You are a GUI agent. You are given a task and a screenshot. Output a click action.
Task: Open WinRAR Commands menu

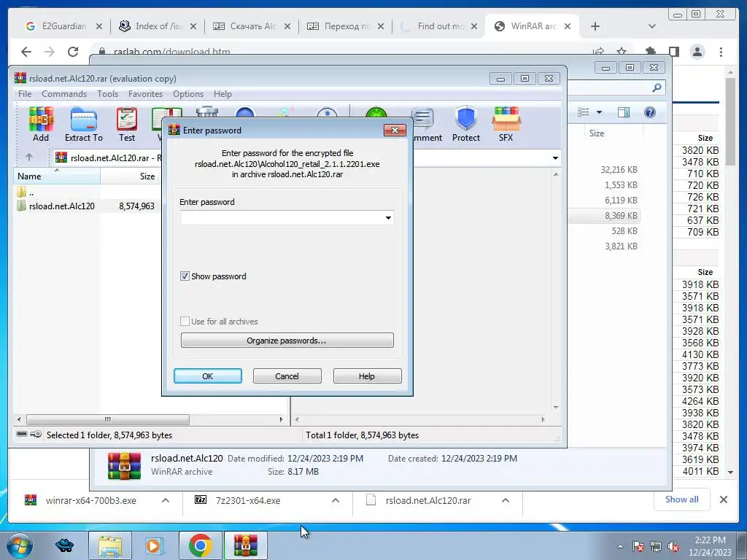coord(64,94)
